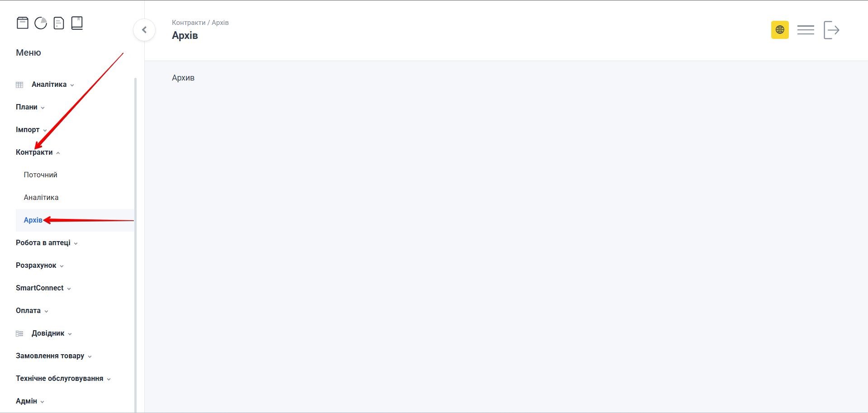This screenshot has width=868, height=413.
Task: Click the box archive icon in sidebar header
Action: [x=22, y=23]
